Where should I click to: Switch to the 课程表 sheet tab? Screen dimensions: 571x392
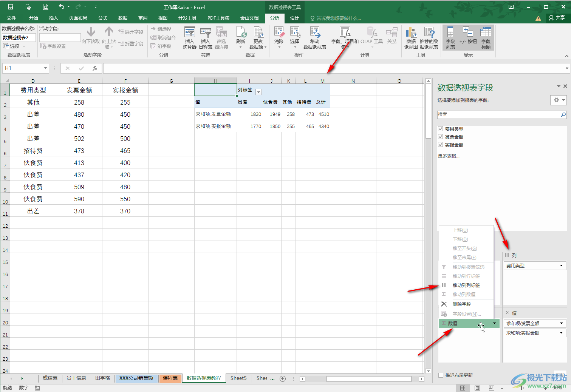[170, 378]
